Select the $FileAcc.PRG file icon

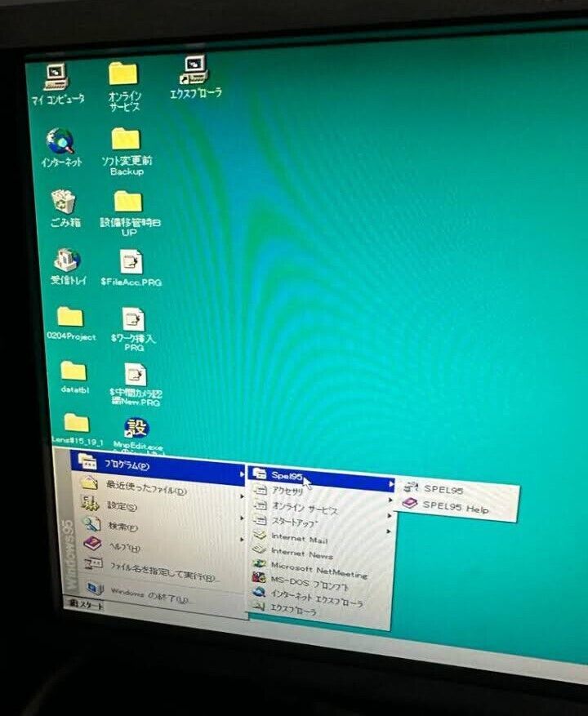click(x=131, y=261)
